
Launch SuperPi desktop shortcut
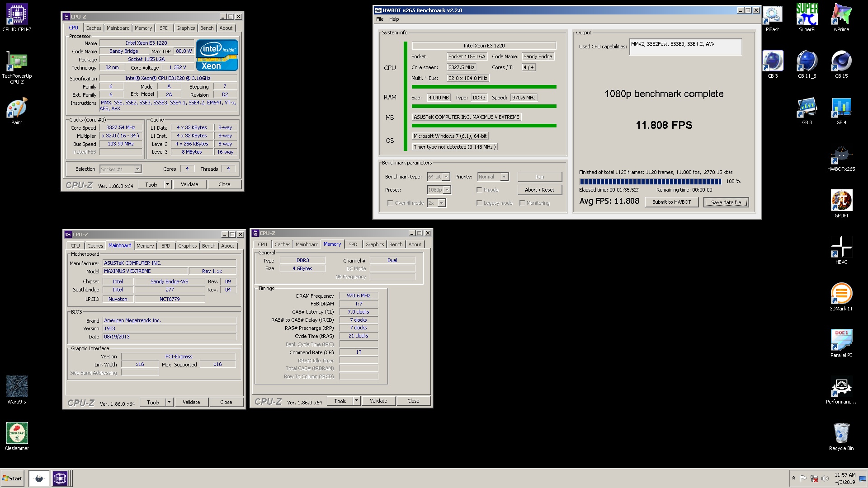pos(807,18)
